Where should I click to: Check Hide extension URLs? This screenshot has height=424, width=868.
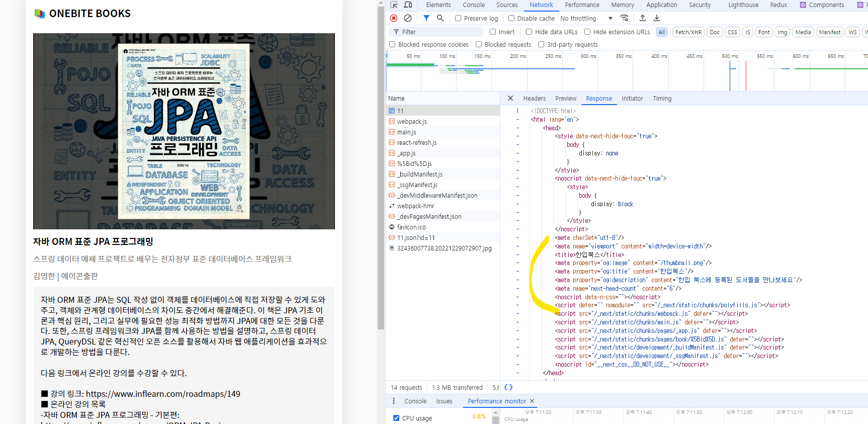pyautogui.click(x=587, y=32)
